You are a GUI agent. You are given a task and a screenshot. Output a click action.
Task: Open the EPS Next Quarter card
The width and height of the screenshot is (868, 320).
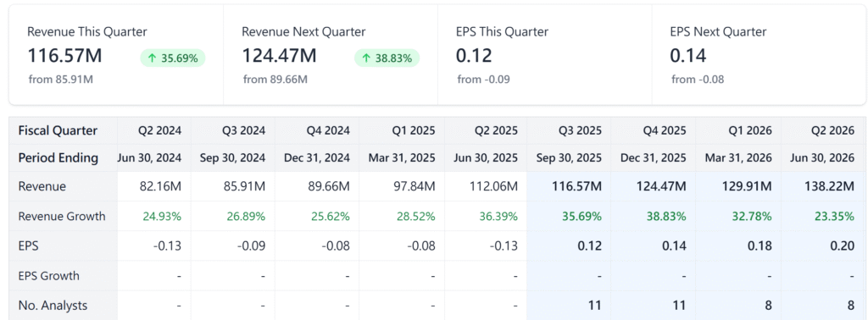759,55
